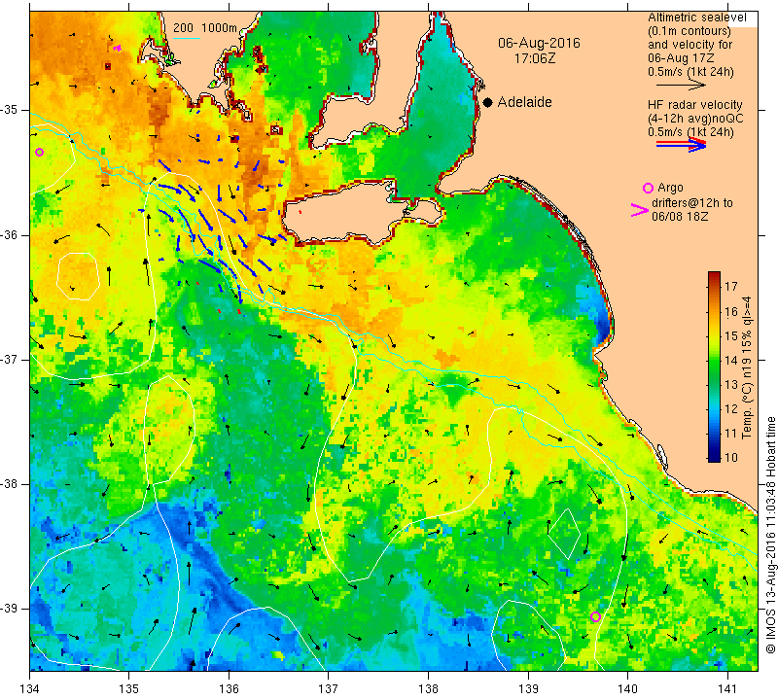Screen dimensions: 778x700
Task: Click the longitude axis label '140'
Action: (x=627, y=688)
